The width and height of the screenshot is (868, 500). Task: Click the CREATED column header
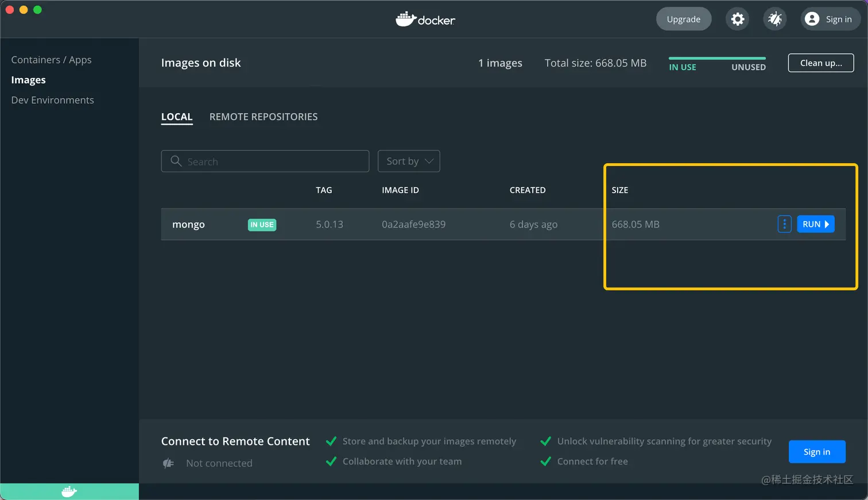(x=528, y=190)
